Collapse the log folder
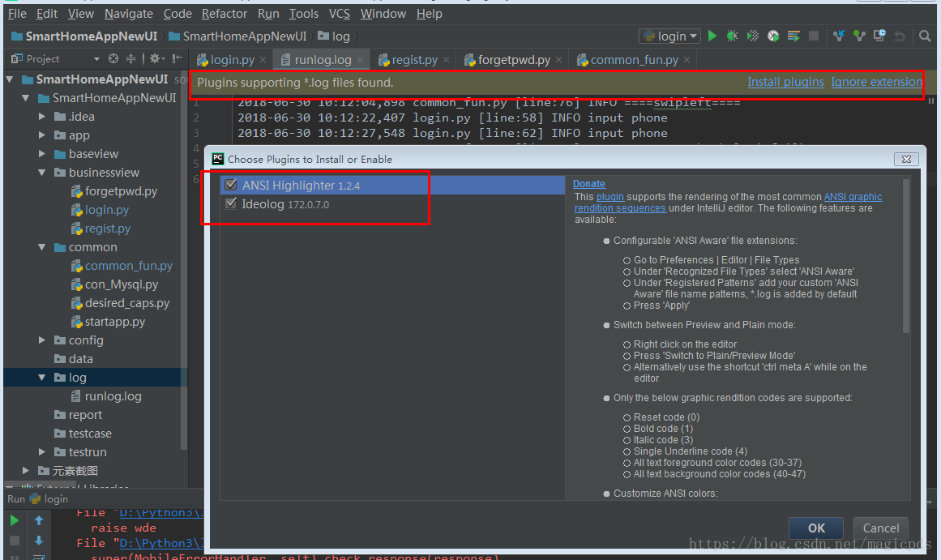Viewport: 941px width, 560px height. (42, 378)
